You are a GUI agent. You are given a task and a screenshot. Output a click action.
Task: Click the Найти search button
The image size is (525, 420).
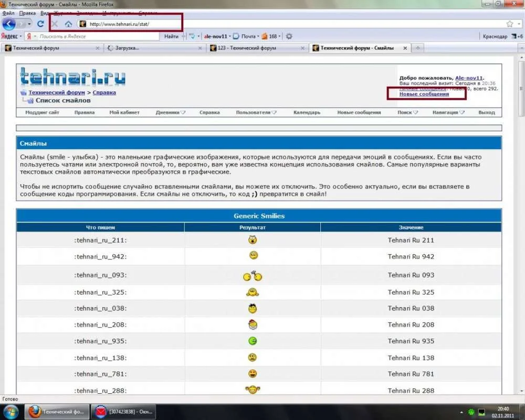(171, 36)
